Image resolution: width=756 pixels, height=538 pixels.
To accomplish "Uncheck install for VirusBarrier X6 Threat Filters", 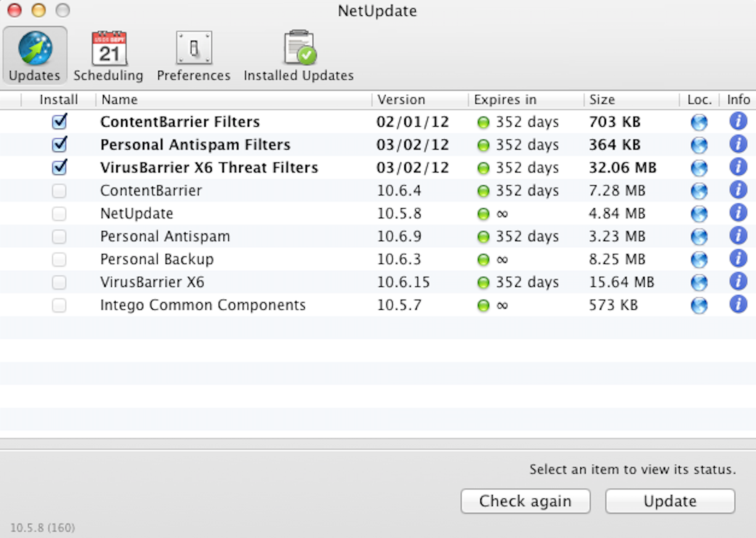I will pyautogui.click(x=59, y=167).
